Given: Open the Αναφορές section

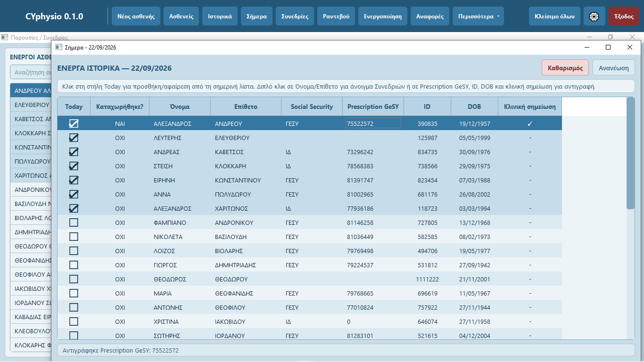Looking at the screenshot, I should coord(430,16).
